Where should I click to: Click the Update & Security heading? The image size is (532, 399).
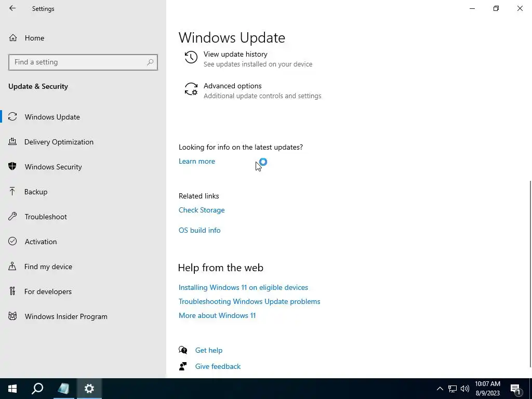coord(38,87)
